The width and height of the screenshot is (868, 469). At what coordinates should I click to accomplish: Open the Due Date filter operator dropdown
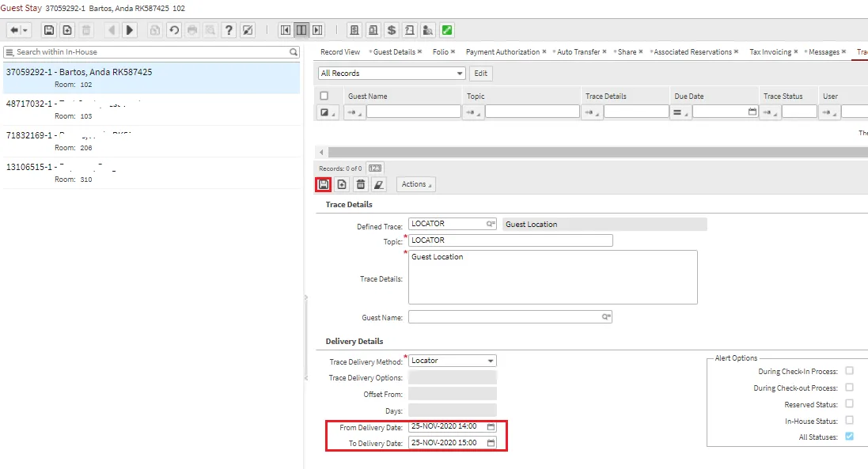click(680, 112)
